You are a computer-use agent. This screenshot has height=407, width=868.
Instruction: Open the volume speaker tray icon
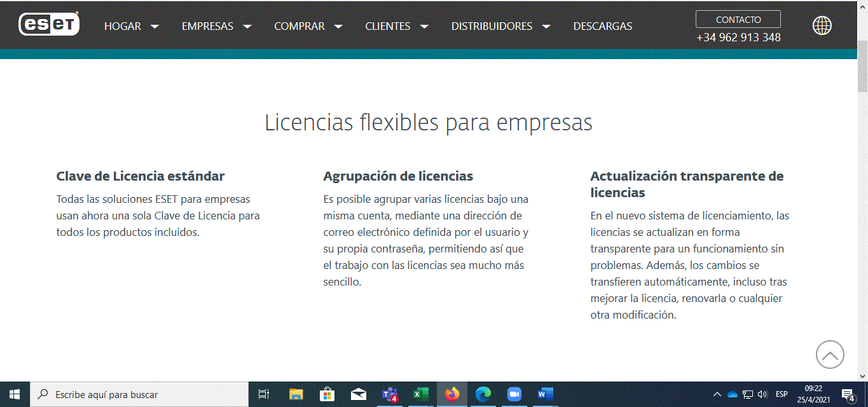pos(762,395)
